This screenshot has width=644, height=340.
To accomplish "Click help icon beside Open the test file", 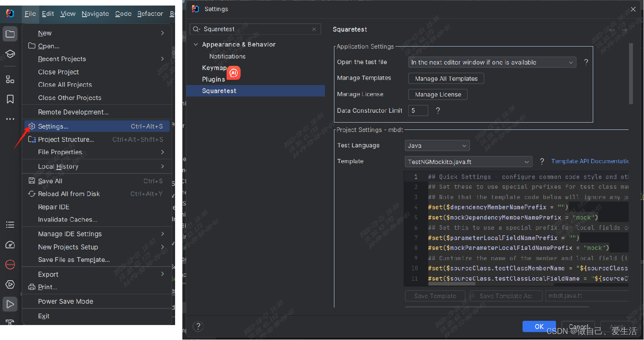I will pyautogui.click(x=586, y=62).
